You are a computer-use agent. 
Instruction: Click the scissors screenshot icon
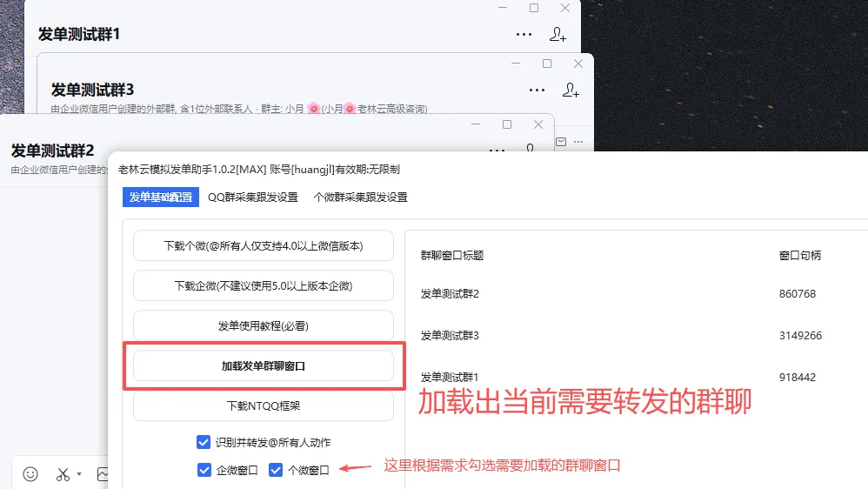pyautogui.click(x=63, y=474)
